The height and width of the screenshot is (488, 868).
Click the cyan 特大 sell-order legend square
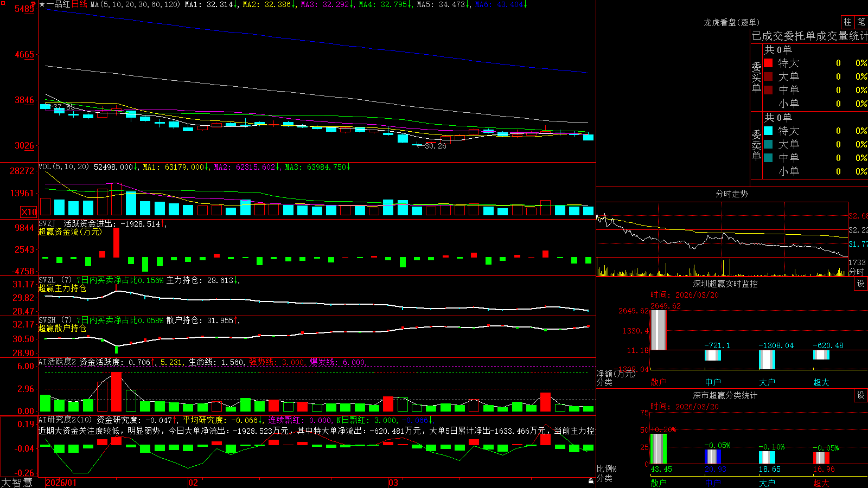[768, 131]
